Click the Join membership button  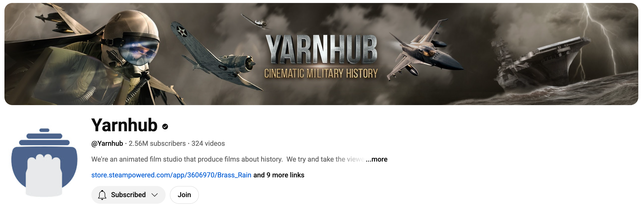(184, 195)
